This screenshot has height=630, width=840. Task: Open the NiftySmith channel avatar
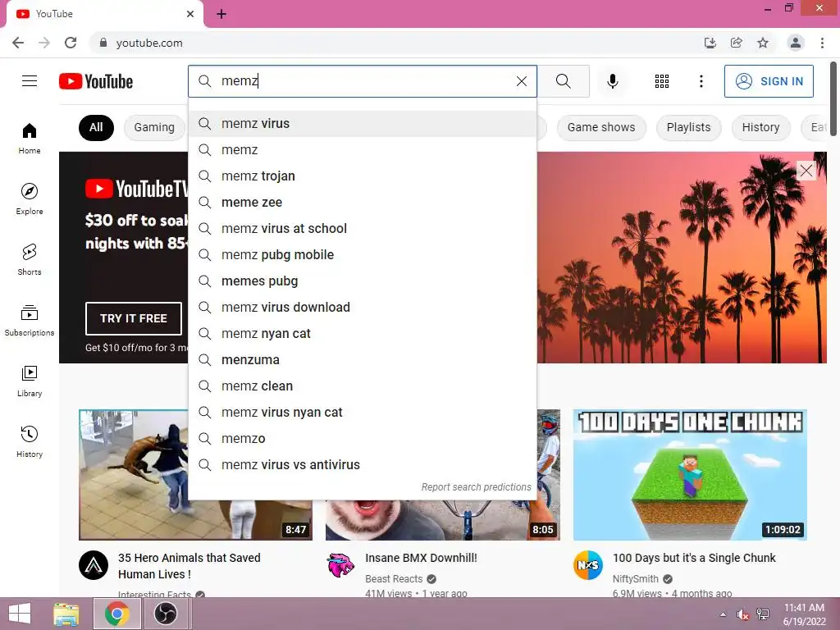(587, 565)
